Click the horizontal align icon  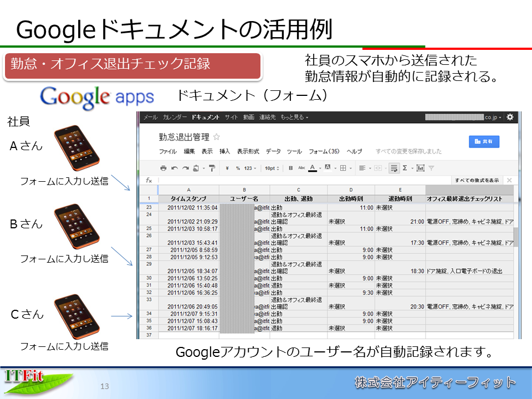point(362,168)
